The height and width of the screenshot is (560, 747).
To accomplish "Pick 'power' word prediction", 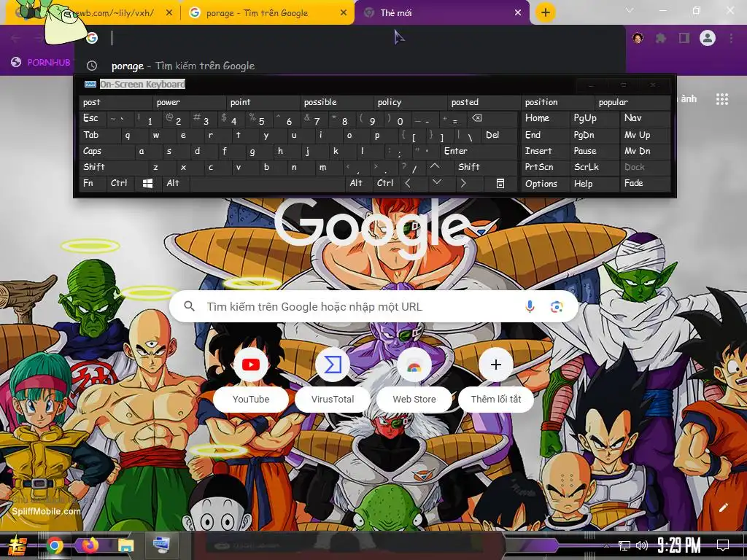I will (190, 102).
